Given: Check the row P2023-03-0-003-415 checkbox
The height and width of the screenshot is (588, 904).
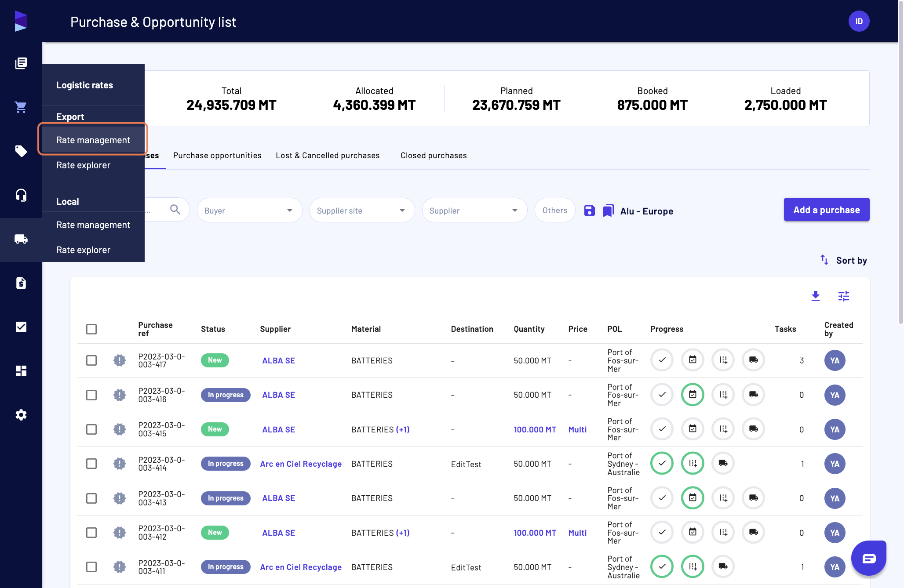Looking at the screenshot, I should pos(91,429).
